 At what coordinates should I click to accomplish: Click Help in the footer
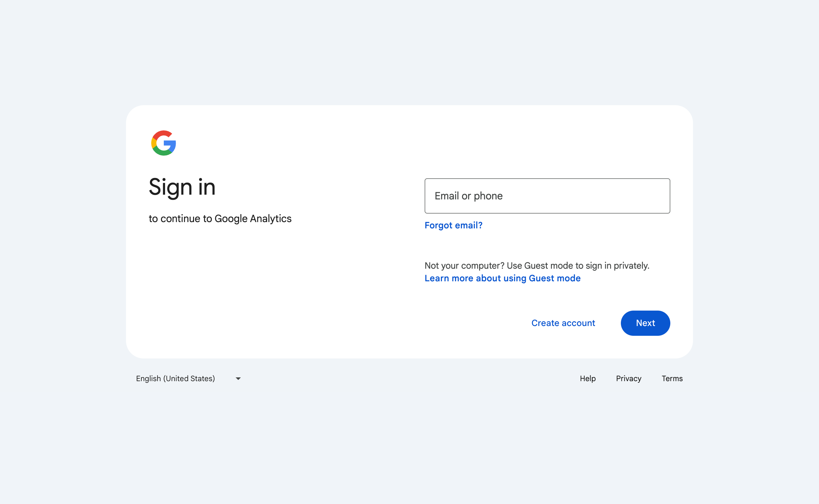click(588, 378)
